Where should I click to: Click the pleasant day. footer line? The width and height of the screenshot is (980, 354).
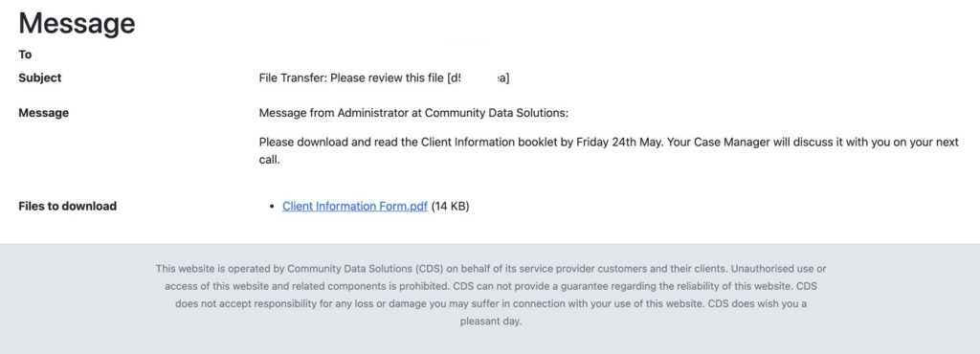pos(491,322)
